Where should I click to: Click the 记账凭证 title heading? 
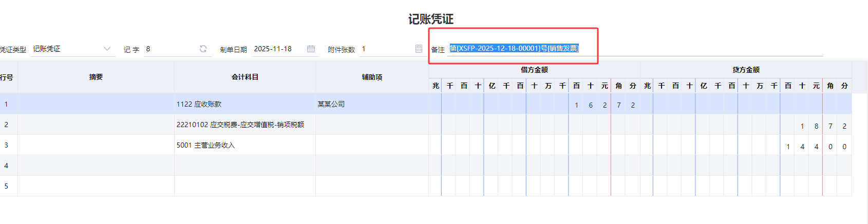431,19
